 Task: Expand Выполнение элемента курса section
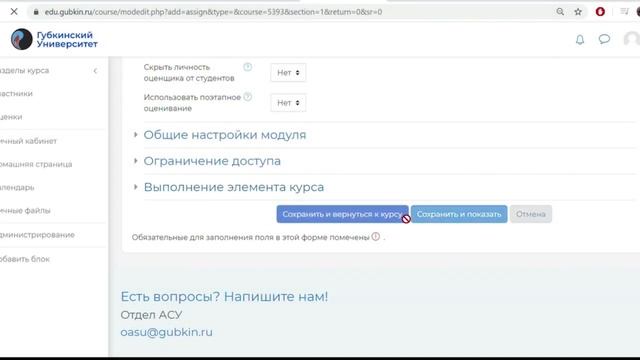(x=233, y=187)
